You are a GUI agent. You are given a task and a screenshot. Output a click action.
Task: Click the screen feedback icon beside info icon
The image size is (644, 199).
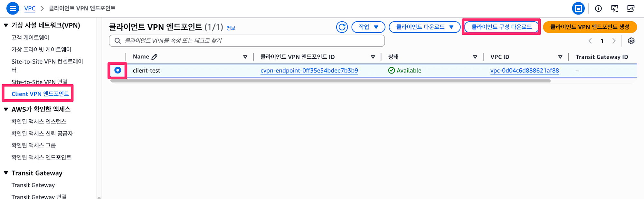pos(615,8)
